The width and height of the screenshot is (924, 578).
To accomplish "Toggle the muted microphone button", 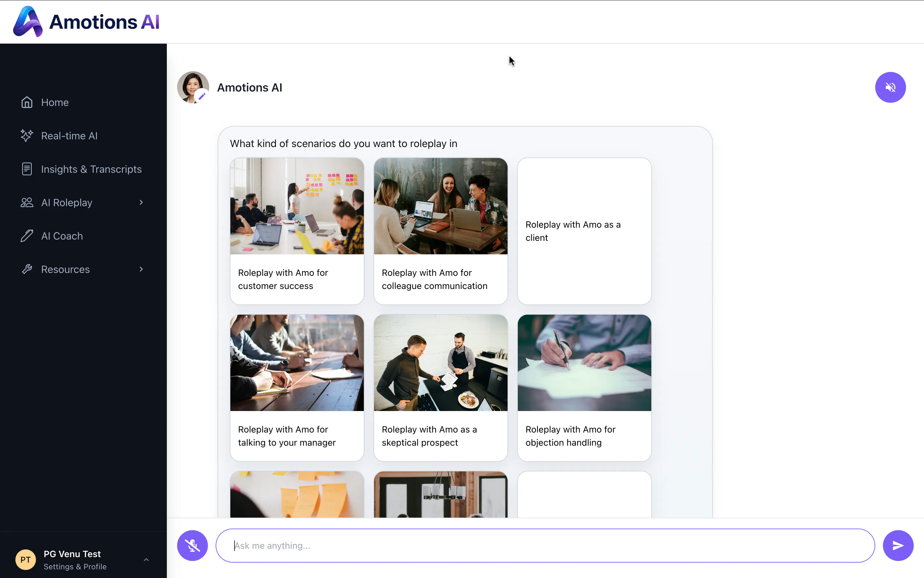I will [x=193, y=546].
